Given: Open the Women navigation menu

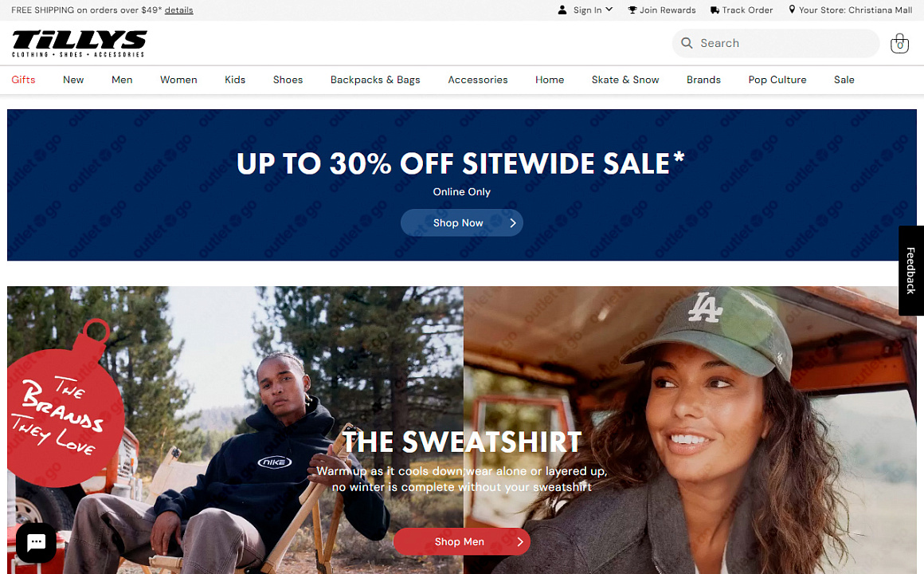Looking at the screenshot, I should pos(178,80).
